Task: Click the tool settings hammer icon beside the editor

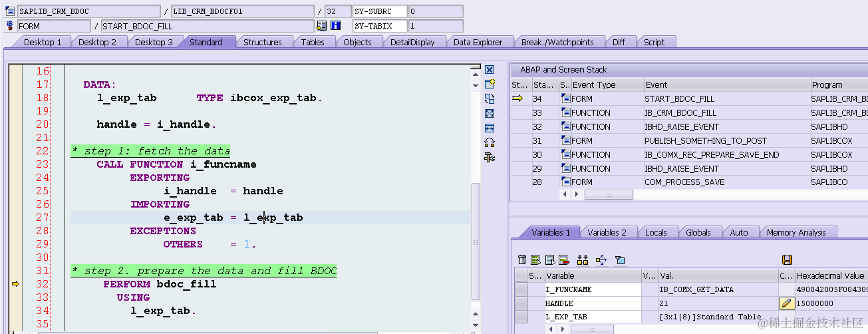Action: tap(490, 157)
